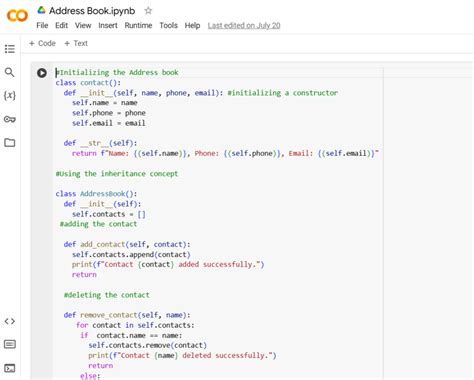Viewport: 474px width, 380px height.
Task: Click the comment line Initializing the Address book
Action: pos(117,72)
